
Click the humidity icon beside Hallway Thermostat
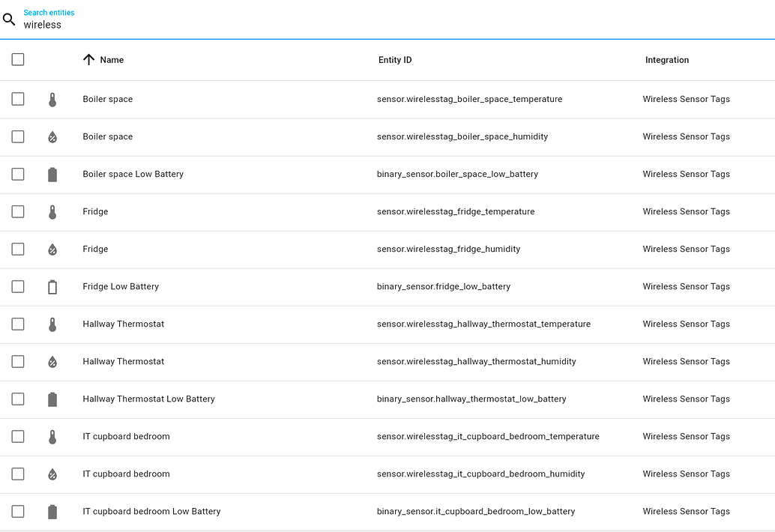click(x=52, y=361)
